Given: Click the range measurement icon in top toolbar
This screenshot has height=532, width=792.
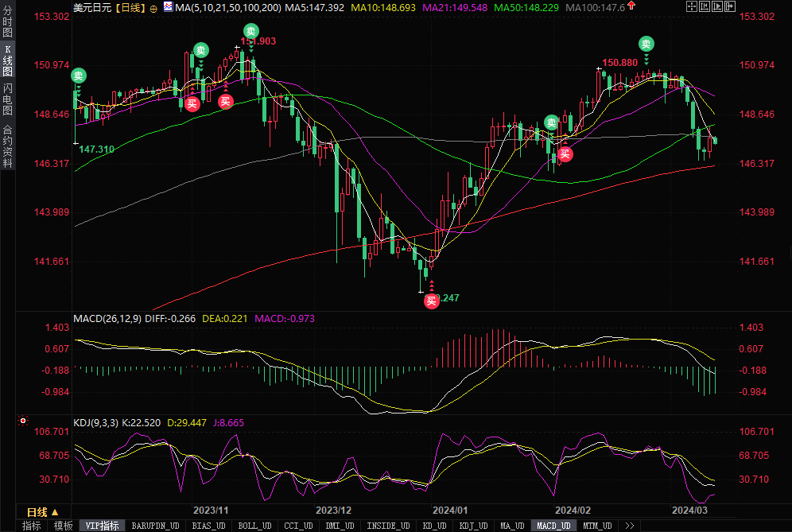Looking at the screenshot, I should coord(705,7).
